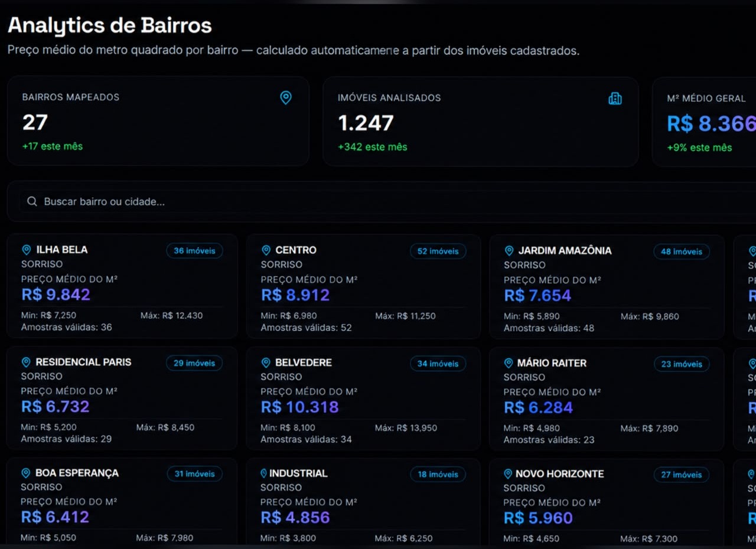Click the +342 este mês indicator

pos(373,146)
